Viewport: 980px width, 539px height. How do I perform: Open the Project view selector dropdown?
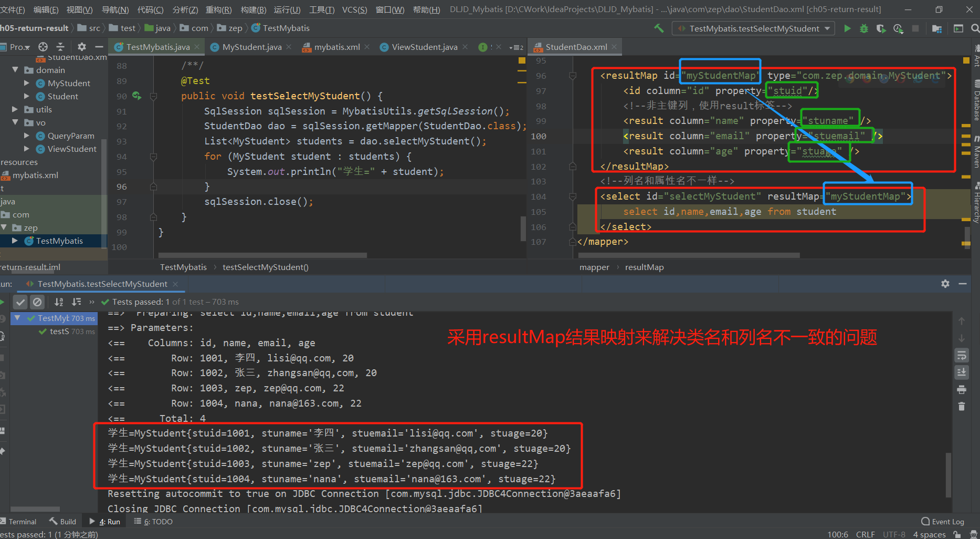[20, 47]
